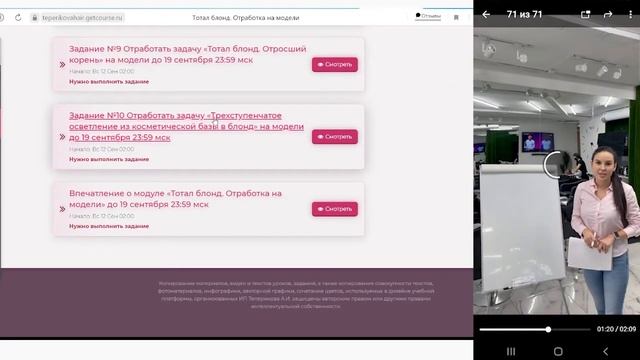The height and width of the screenshot is (360, 640).
Task: Click the video frame in the phone viewer
Action: (x=557, y=171)
